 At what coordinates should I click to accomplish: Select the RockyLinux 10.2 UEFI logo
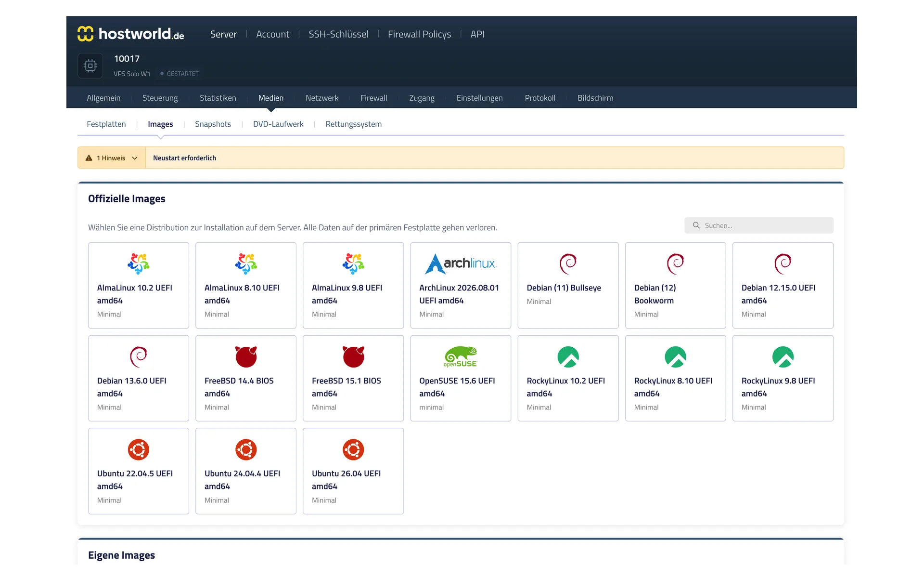coord(568,356)
